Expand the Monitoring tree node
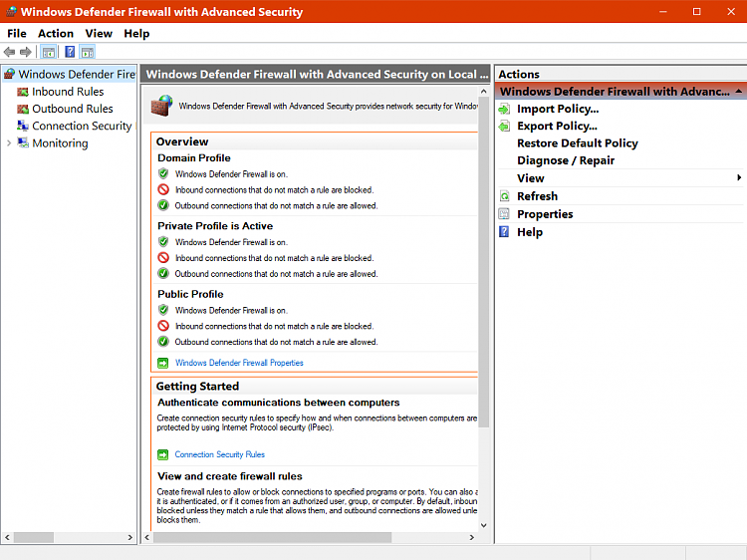The width and height of the screenshot is (747, 560). [x=9, y=142]
